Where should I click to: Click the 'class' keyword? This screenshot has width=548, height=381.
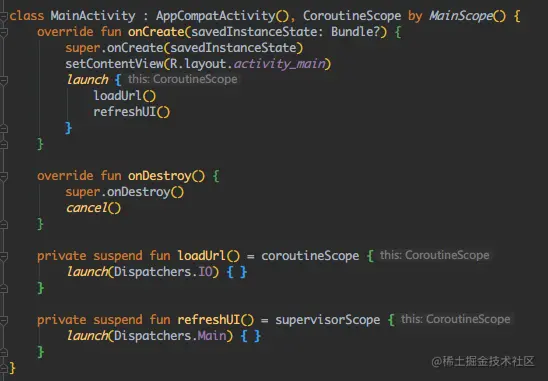(x=27, y=16)
